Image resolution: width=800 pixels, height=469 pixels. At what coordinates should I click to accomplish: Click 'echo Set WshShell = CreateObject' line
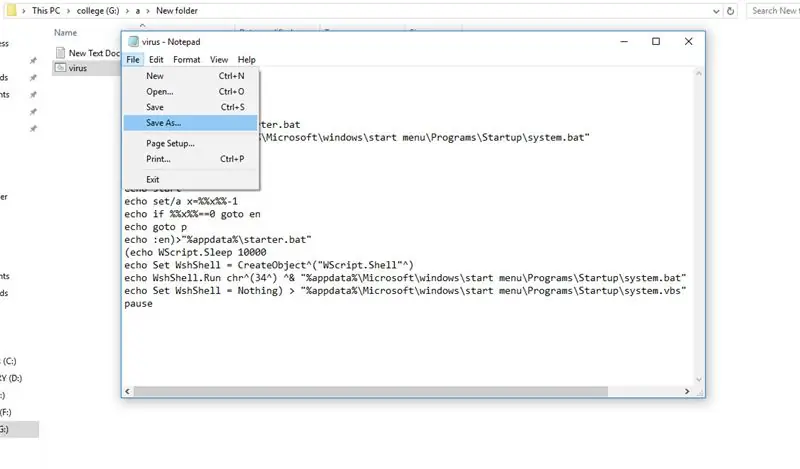pyautogui.click(x=269, y=265)
